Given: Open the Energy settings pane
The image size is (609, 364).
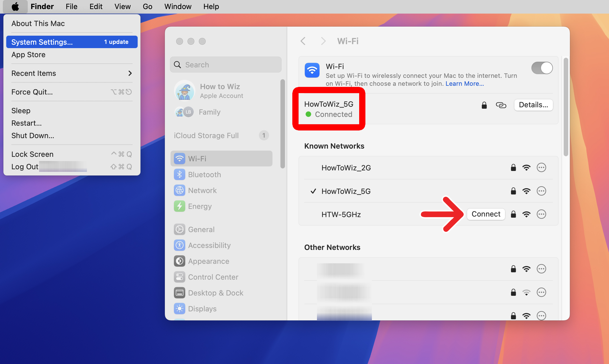Looking at the screenshot, I should point(200,206).
